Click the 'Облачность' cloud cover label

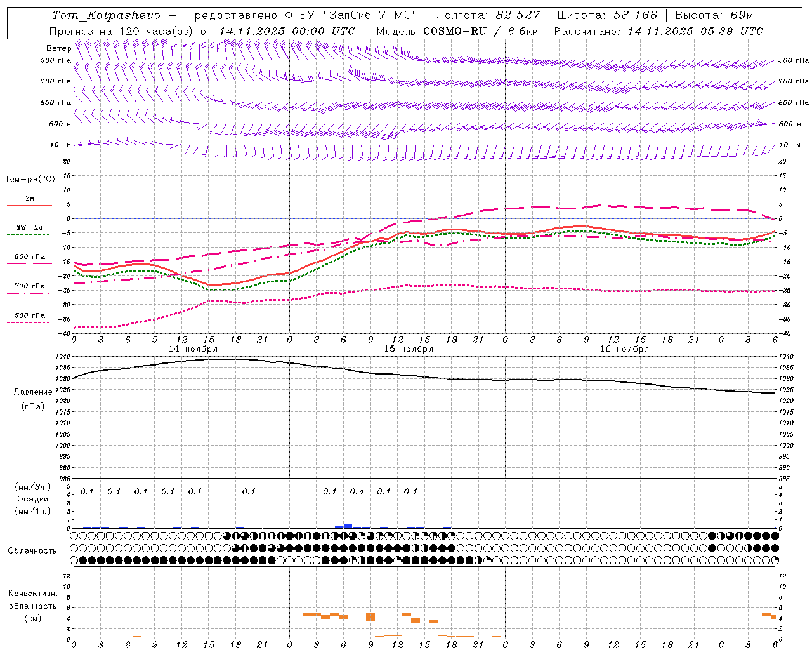pos(32,551)
